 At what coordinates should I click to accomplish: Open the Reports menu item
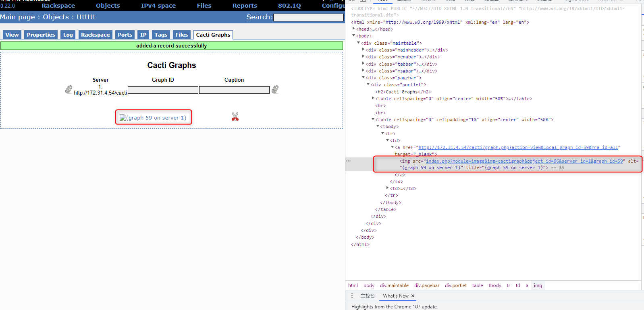point(245,6)
